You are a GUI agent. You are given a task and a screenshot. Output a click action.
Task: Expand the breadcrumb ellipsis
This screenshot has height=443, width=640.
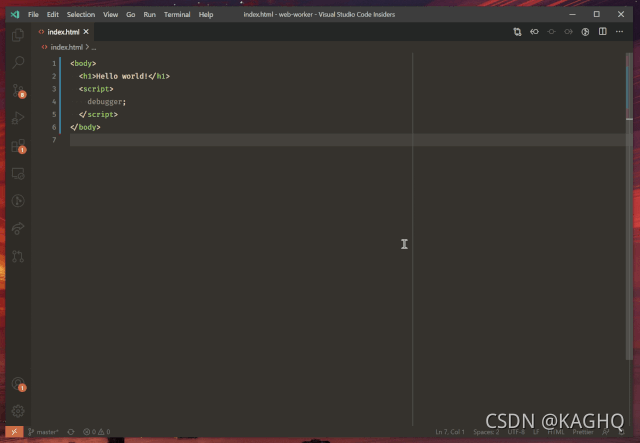94,48
